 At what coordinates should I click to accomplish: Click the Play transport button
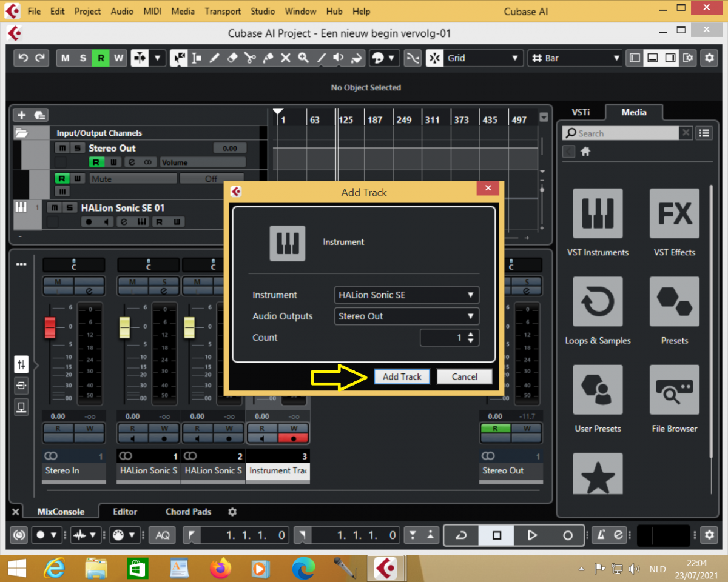point(532,535)
